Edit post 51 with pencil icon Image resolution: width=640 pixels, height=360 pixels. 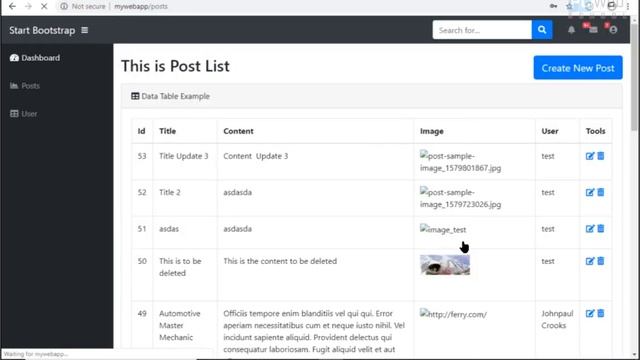pyautogui.click(x=590, y=229)
